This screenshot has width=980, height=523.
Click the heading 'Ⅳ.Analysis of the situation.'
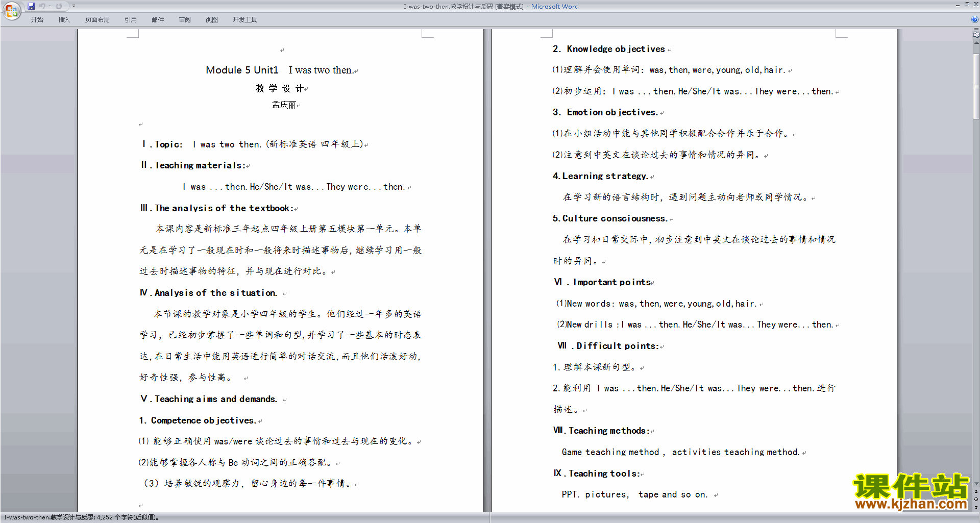pyautogui.click(x=209, y=293)
